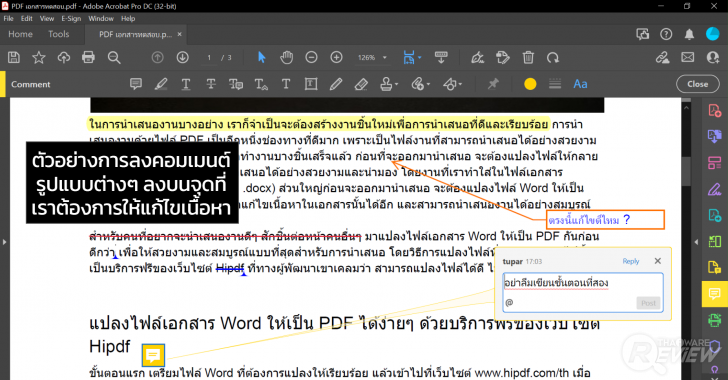Open the help question mark icon

point(666,34)
